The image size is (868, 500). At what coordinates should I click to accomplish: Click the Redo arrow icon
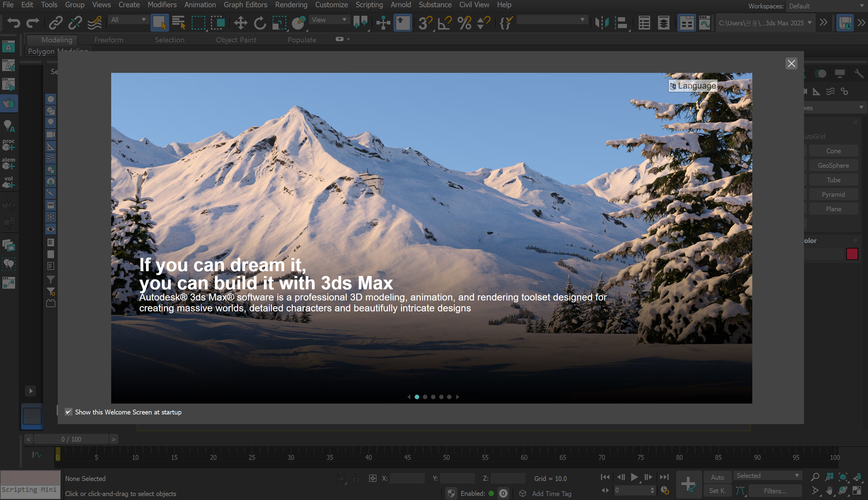(33, 23)
